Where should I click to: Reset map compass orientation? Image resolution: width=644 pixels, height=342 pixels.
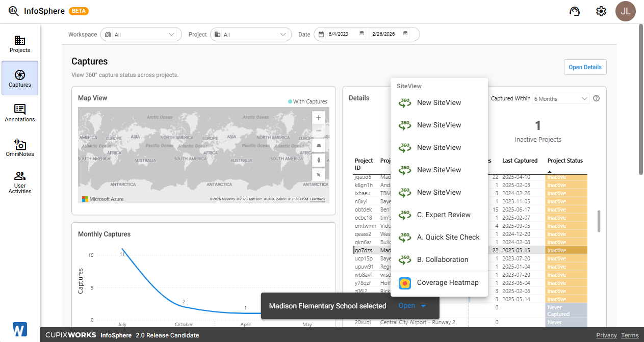pyautogui.click(x=319, y=160)
